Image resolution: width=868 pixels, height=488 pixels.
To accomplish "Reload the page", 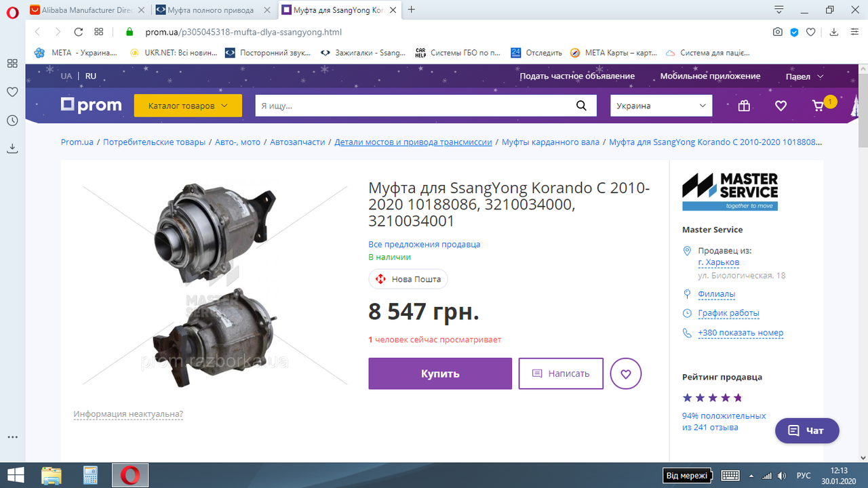I will [79, 32].
